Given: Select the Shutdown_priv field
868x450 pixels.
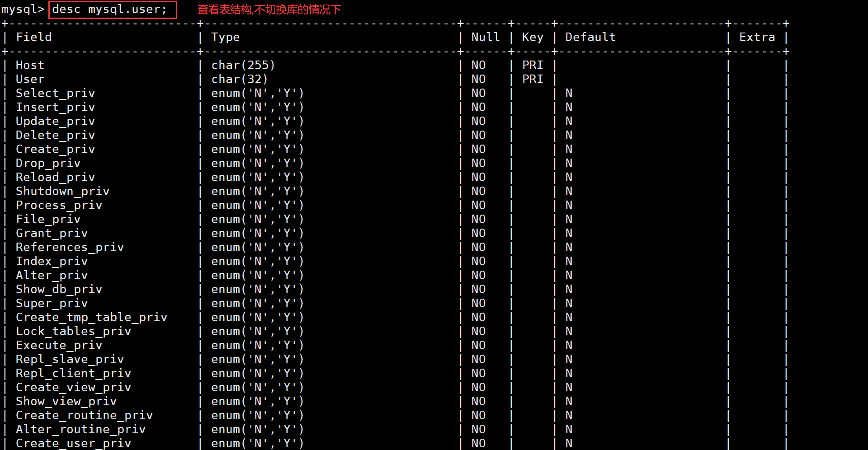Looking at the screenshot, I should click(x=63, y=191).
